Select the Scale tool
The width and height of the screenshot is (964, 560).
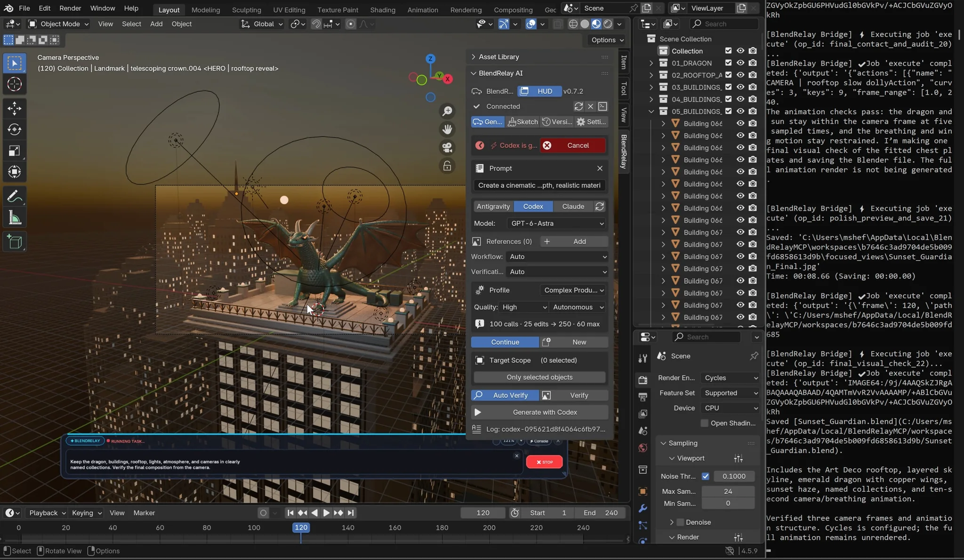click(15, 151)
